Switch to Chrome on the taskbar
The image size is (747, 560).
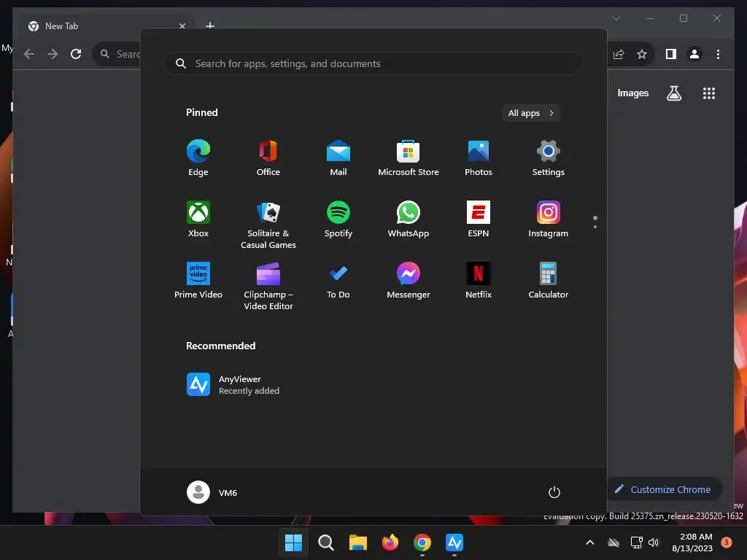tap(422, 542)
